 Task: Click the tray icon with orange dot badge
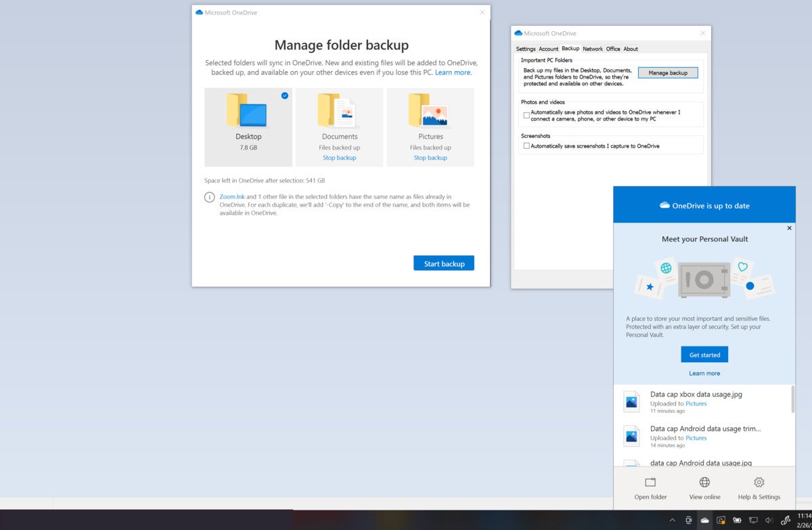click(x=721, y=520)
